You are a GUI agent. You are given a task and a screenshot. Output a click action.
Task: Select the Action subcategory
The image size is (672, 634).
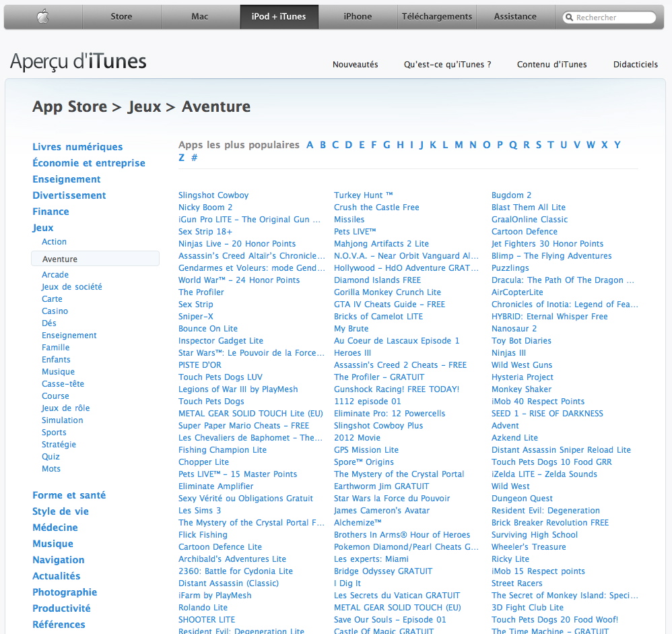click(x=54, y=241)
